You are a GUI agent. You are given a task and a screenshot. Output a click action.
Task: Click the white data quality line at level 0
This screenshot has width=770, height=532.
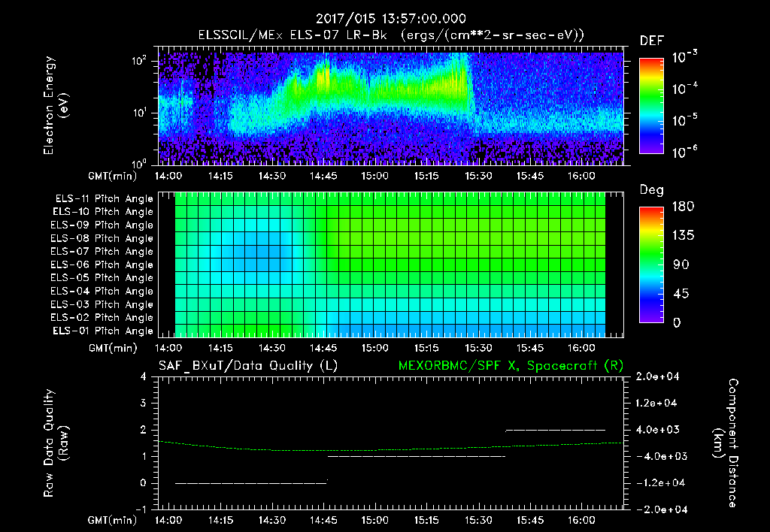251,482
